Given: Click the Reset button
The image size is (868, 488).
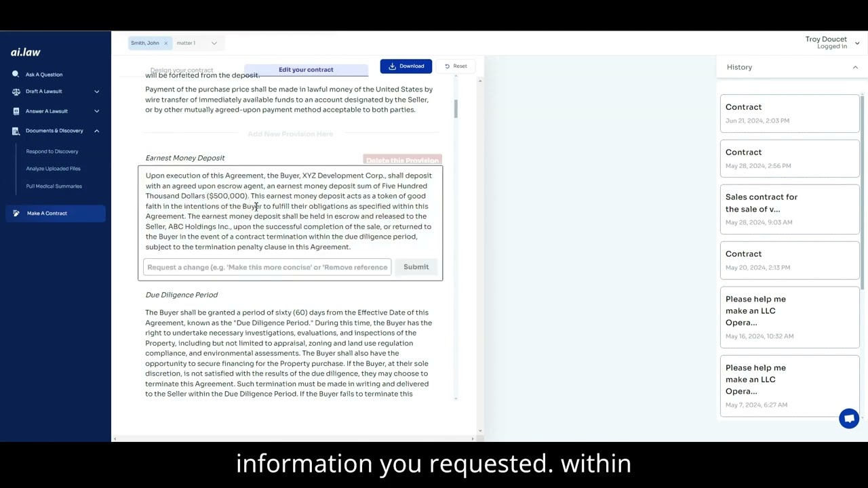Looking at the screenshot, I should click(456, 66).
